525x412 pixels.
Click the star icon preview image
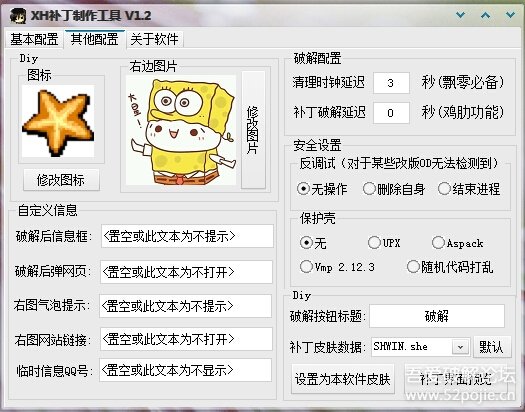point(58,121)
